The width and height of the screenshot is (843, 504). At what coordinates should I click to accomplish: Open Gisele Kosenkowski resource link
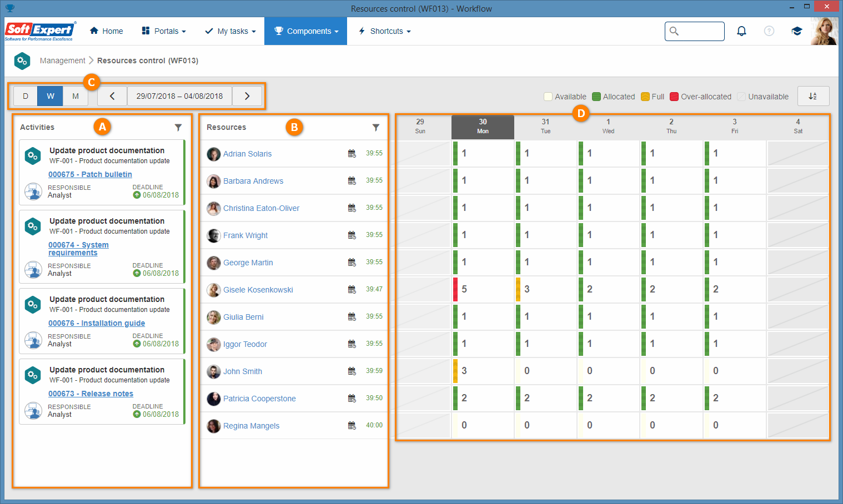tap(258, 290)
